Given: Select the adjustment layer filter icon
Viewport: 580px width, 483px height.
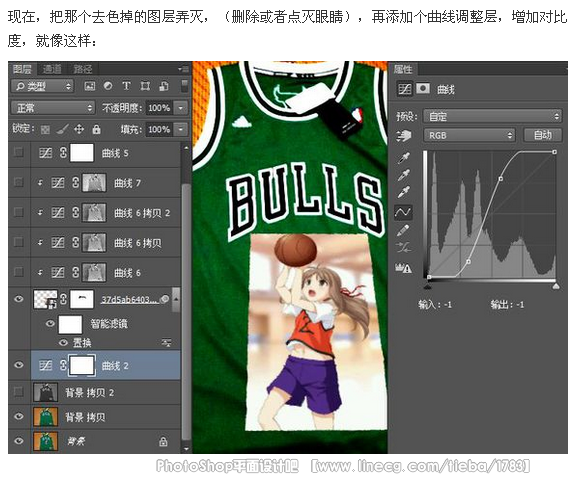Looking at the screenshot, I should (x=108, y=86).
